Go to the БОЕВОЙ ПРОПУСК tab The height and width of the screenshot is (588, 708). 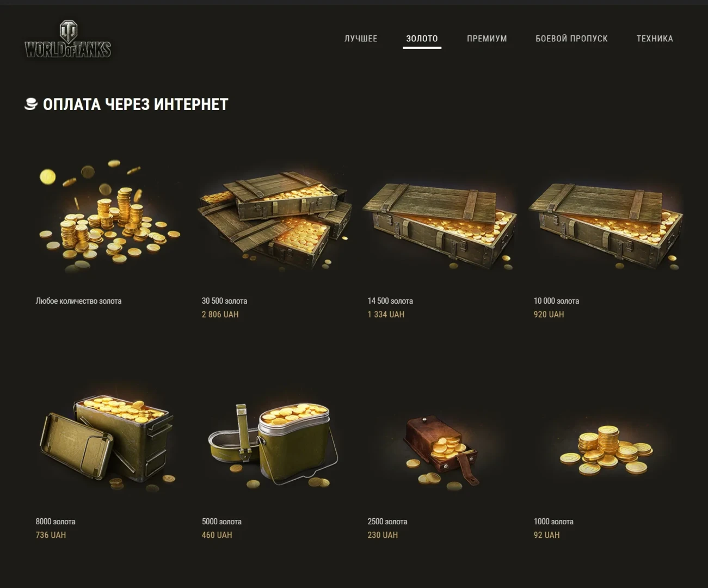click(x=571, y=39)
